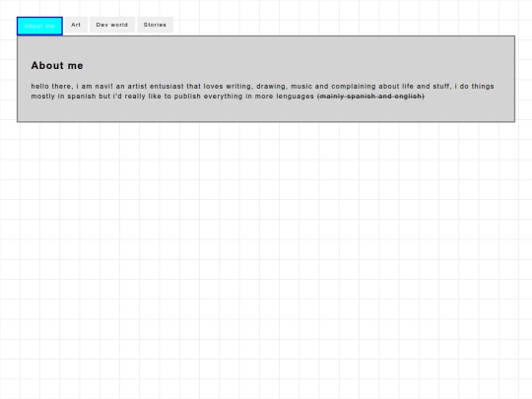
Task: Click the About me heading
Action: tap(57, 65)
